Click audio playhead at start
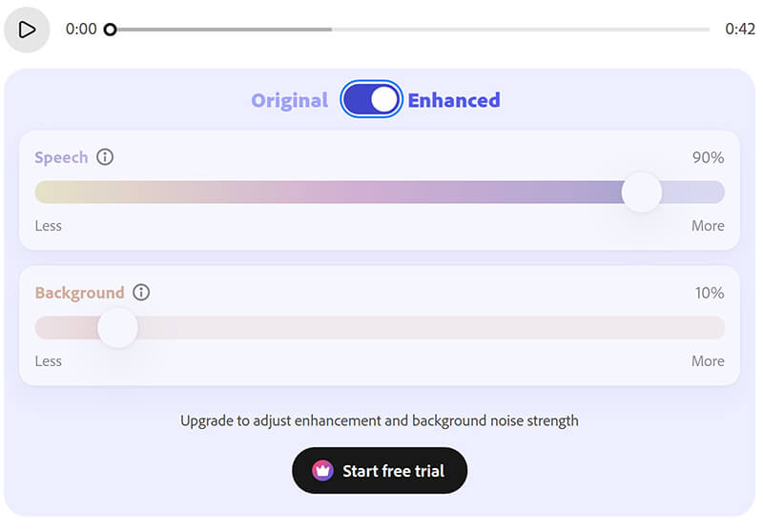763x532 pixels. click(x=110, y=30)
